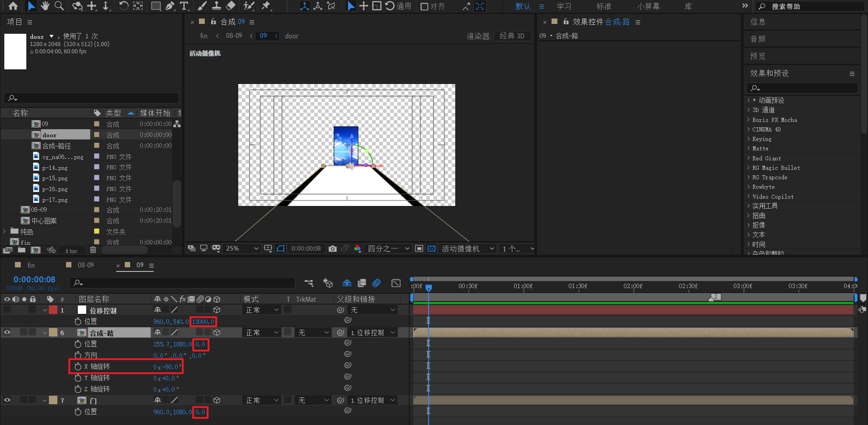Select the 学习 workspace

[564, 6]
